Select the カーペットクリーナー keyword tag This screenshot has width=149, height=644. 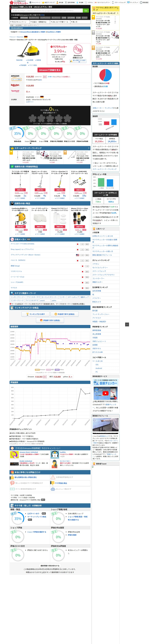pos(49,297)
